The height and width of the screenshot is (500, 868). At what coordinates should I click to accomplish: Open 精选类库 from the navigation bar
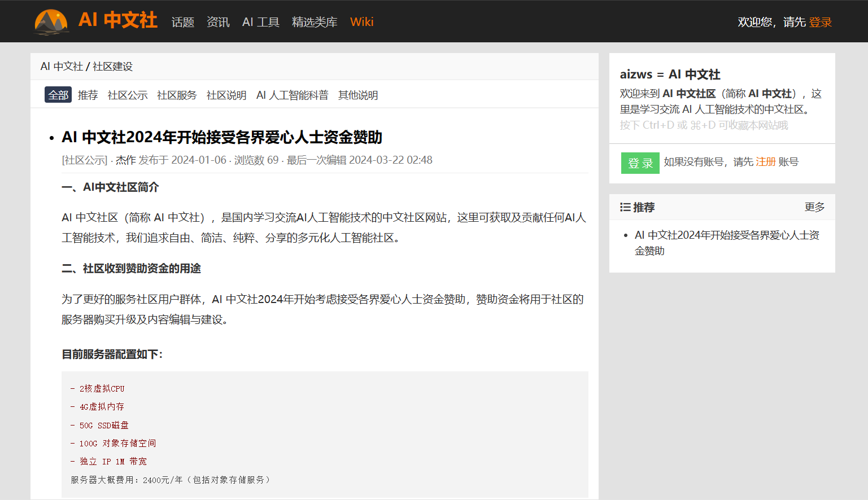315,22
